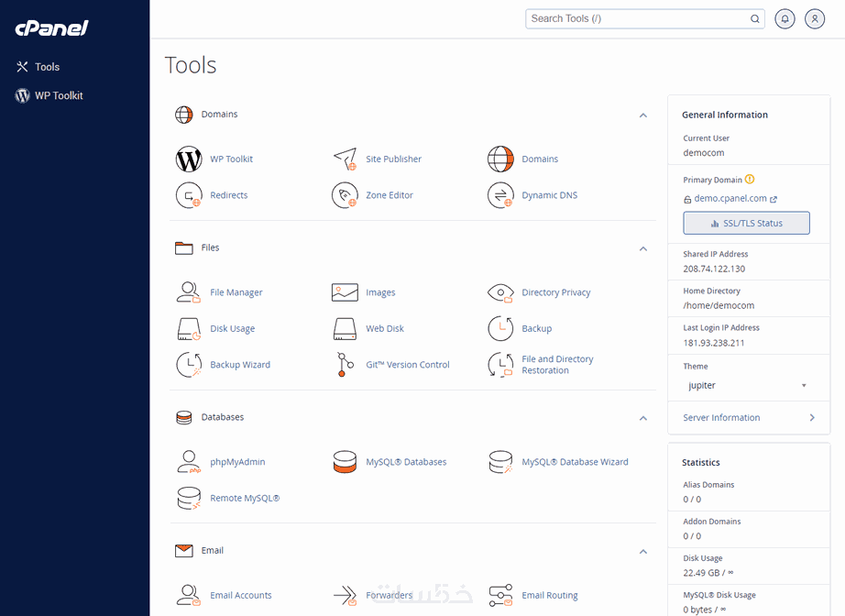
Task: Open the Backup Wizard icon
Action: pos(189,364)
